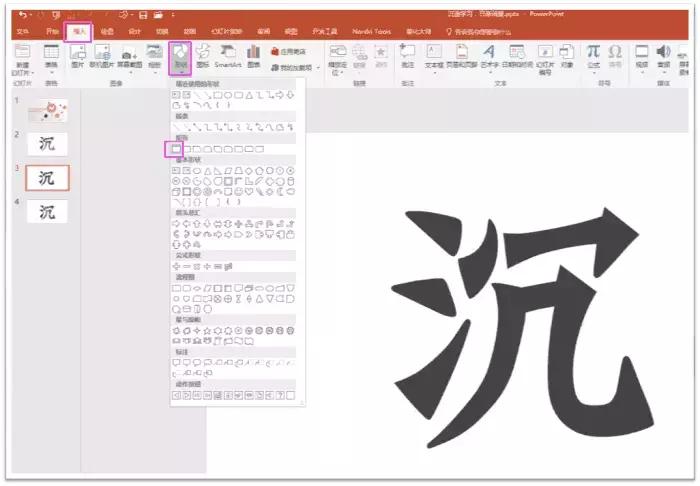The image size is (700, 486).
Task: Click the Tell Me search box
Action: coord(479,32)
